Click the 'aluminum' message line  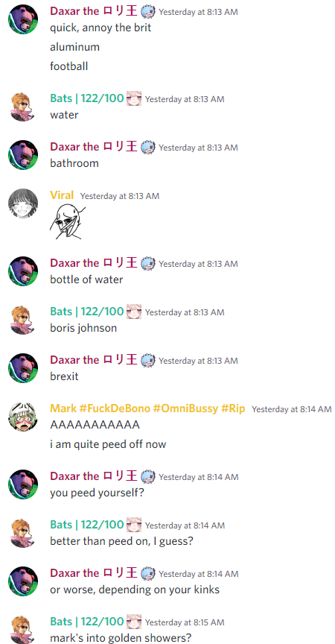tap(74, 47)
